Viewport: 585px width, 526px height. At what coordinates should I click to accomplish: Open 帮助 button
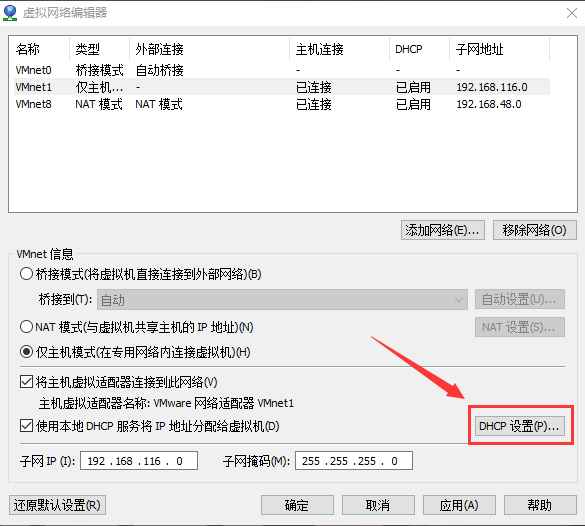pos(540,505)
